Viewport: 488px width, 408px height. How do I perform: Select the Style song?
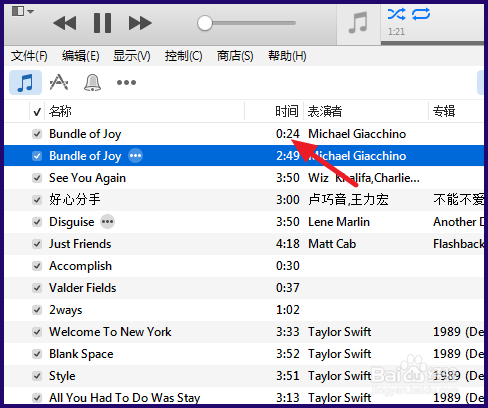[x=62, y=376]
